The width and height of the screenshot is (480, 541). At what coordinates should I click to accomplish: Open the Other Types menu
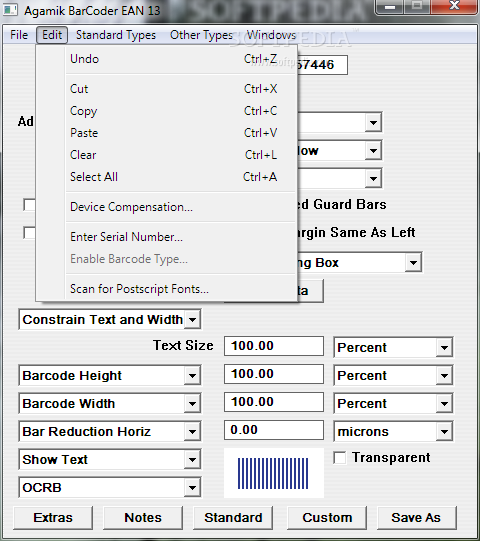click(201, 35)
